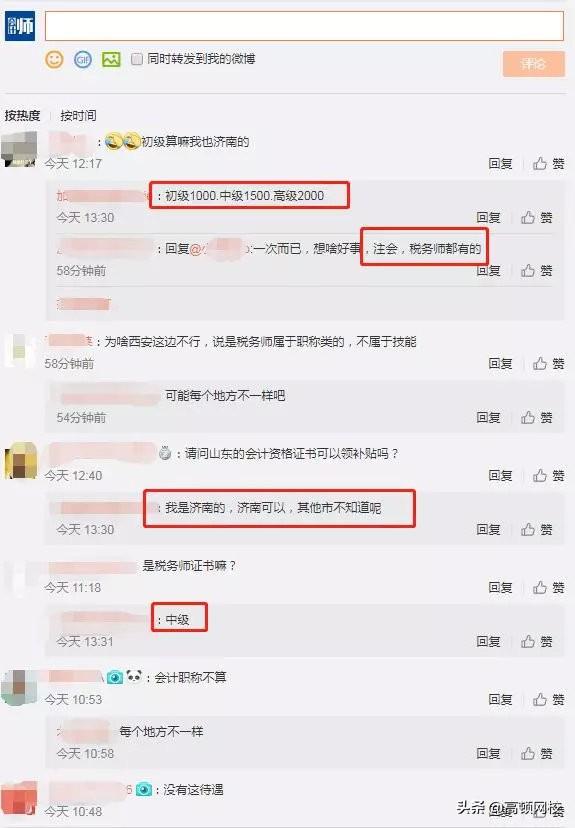Insert a GIF with the GIF icon

(82, 59)
